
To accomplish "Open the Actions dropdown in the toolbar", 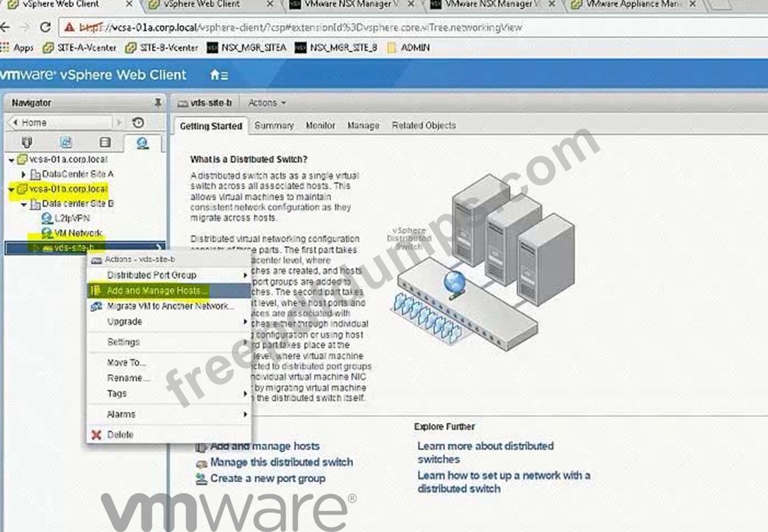I will (x=267, y=103).
